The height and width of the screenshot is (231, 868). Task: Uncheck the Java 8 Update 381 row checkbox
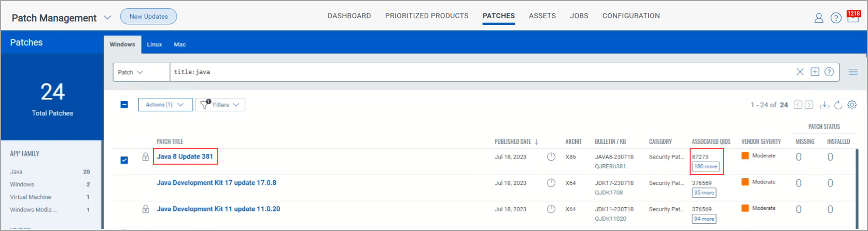[124, 160]
